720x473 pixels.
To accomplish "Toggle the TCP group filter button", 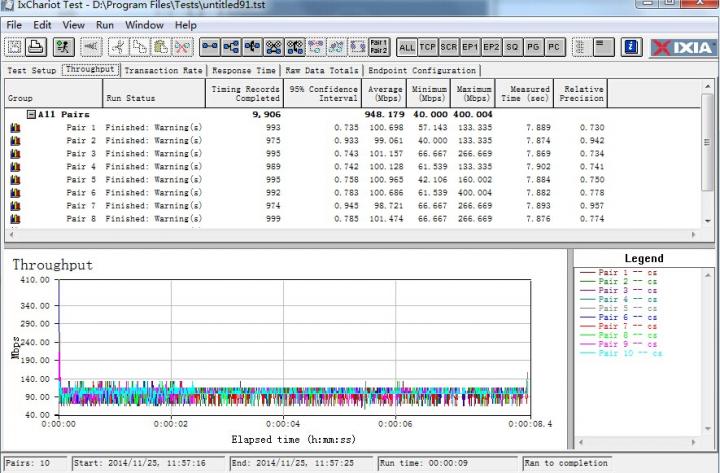I will click(428, 47).
